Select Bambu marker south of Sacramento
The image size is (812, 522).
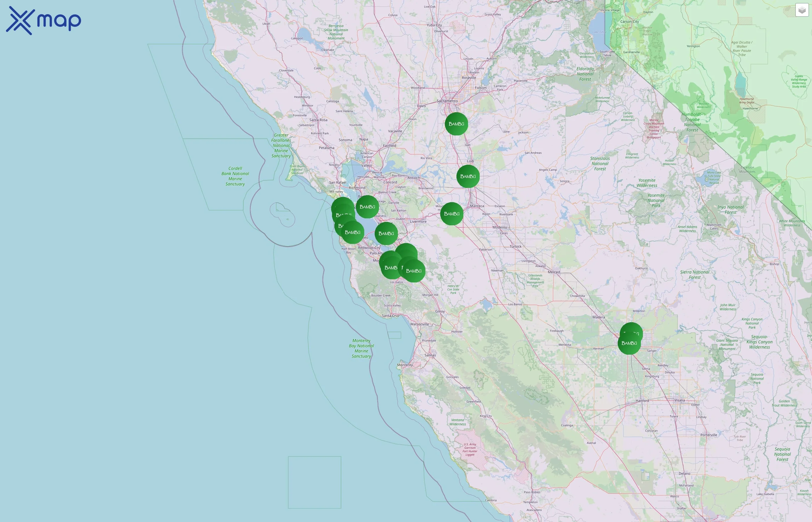tap(456, 124)
